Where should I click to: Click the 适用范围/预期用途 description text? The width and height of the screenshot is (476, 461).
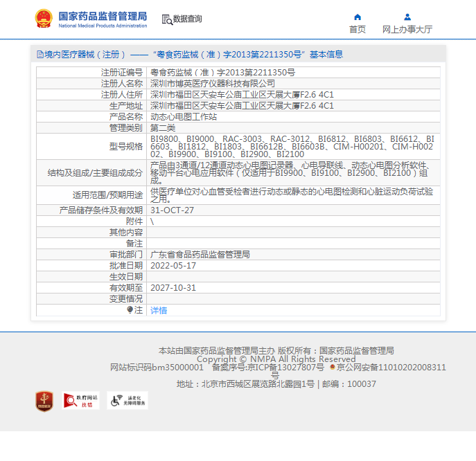click(x=292, y=195)
